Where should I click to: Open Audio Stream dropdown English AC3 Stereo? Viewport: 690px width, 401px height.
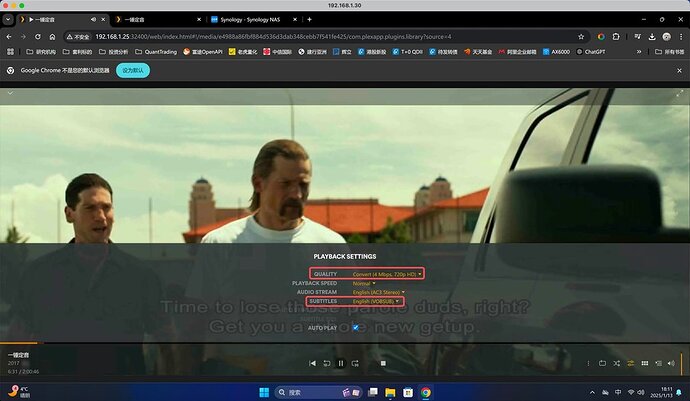tap(379, 292)
